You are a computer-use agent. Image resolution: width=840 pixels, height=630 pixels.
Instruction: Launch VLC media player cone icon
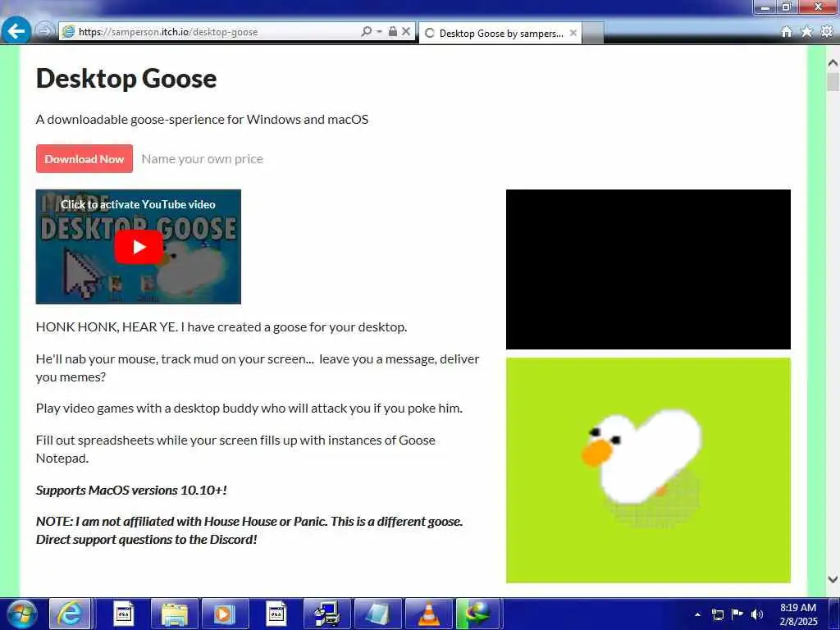click(x=428, y=614)
